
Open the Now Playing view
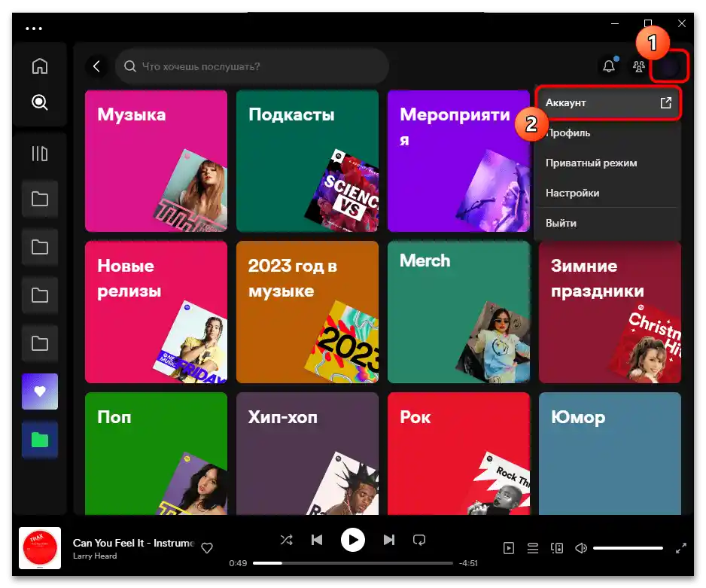(510, 548)
